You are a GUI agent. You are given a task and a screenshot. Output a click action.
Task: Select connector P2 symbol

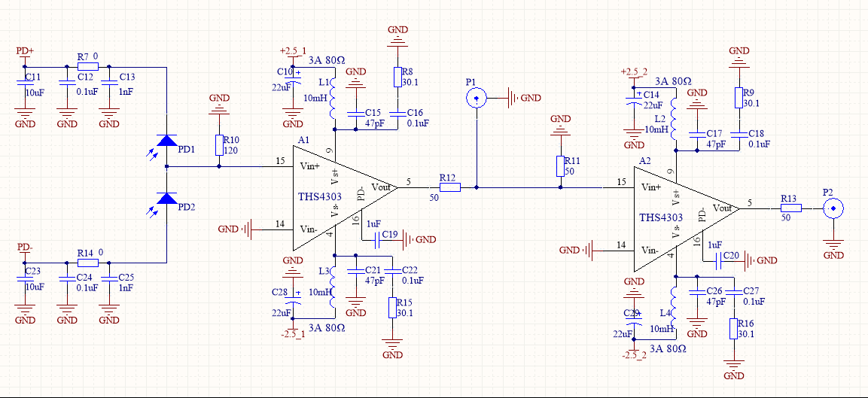tap(833, 208)
